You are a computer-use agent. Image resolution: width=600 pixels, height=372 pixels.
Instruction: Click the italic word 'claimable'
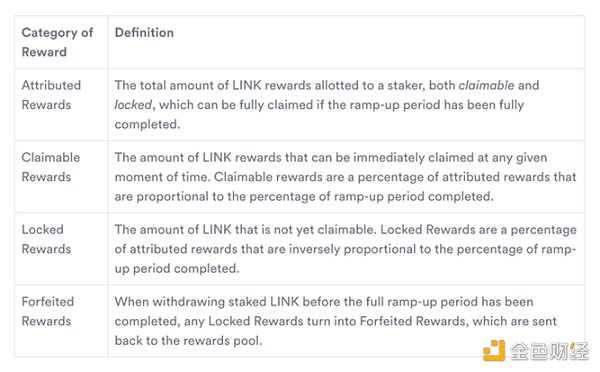tap(486, 85)
